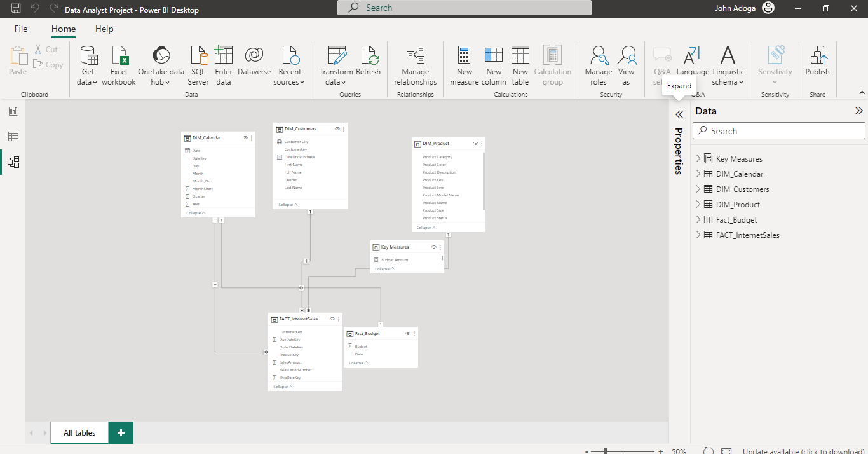Connect to SQL Server
The height and width of the screenshot is (454, 868).
click(198, 65)
